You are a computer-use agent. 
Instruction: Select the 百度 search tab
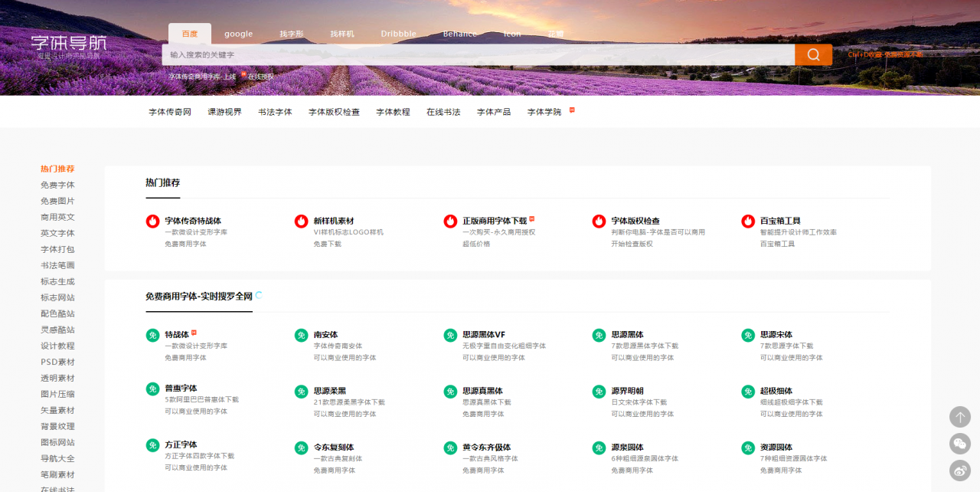pyautogui.click(x=189, y=34)
